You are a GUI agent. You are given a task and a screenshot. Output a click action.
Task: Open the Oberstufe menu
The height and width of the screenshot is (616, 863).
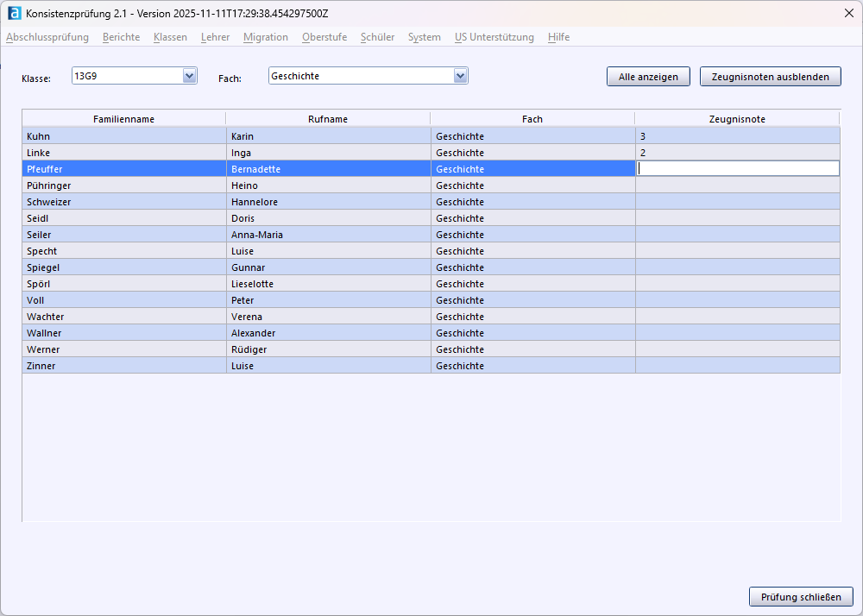pos(324,37)
